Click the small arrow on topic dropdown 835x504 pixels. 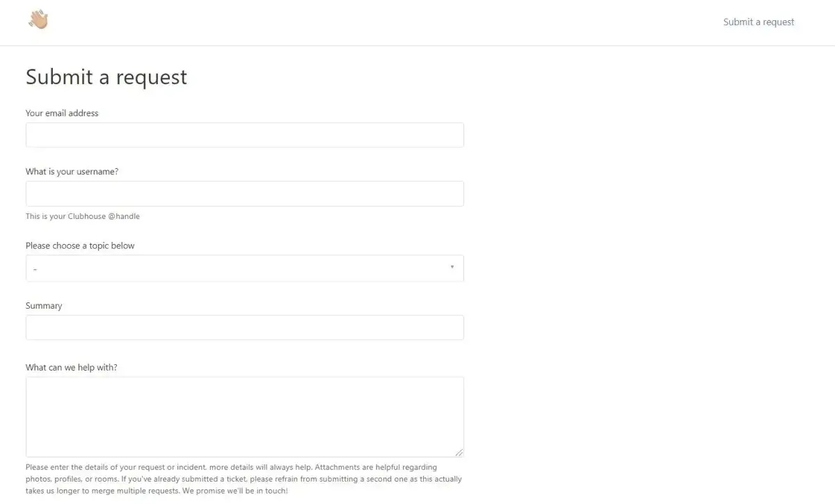pyautogui.click(x=452, y=267)
